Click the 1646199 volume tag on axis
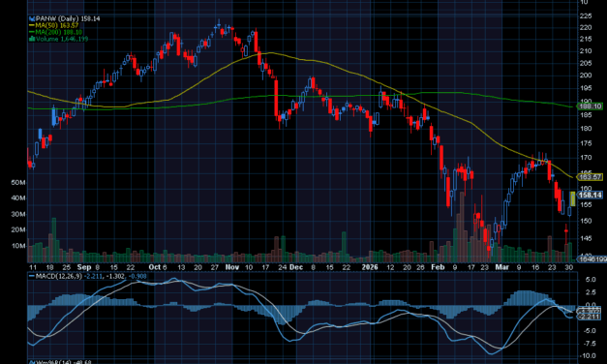Viewport: 607px width, 364px height. pyautogui.click(x=592, y=258)
